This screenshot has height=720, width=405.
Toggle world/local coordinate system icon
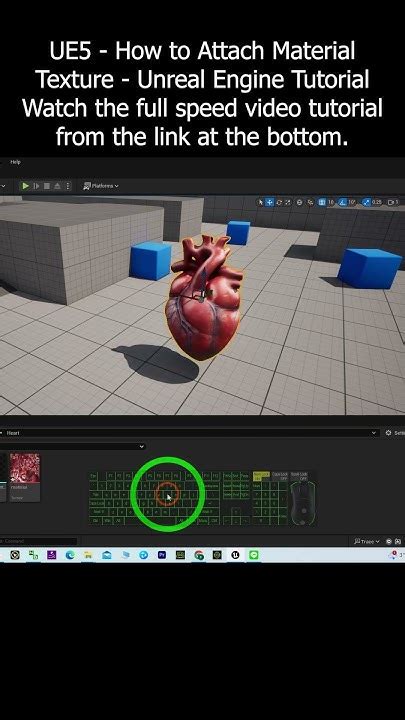pyautogui.click(x=299, y=202)
